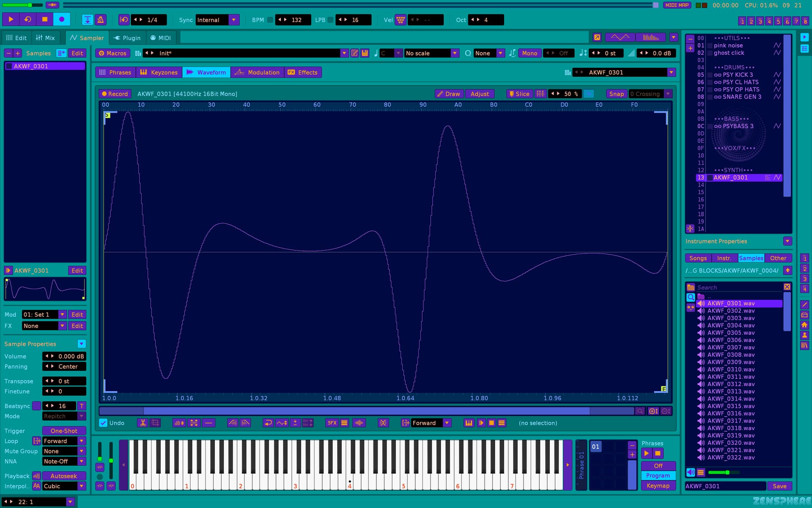812x508 pixels.
Task: Select AKWF_0301 in the Samples list
Action: click(x=45, y=66)
